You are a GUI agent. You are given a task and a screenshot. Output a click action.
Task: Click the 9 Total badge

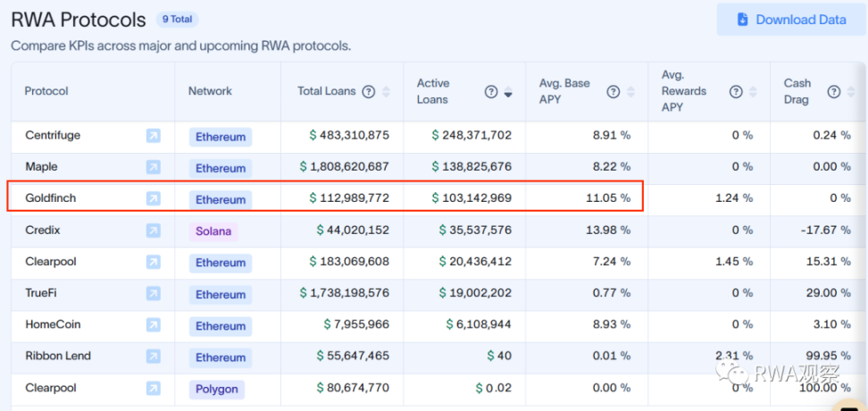click(x=178, y=19)
